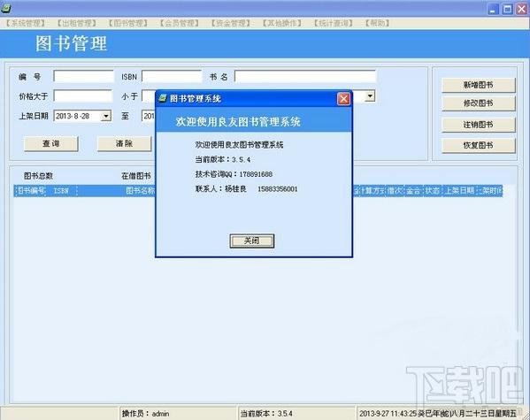Focus the 书名 input field
The width and height of the screenshot is (530, 420).
(305, 76)
